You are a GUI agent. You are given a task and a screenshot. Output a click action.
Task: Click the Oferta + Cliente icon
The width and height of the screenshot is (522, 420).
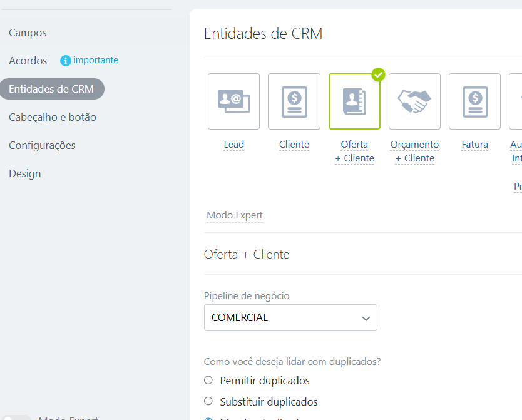click(x=354, y=101)
